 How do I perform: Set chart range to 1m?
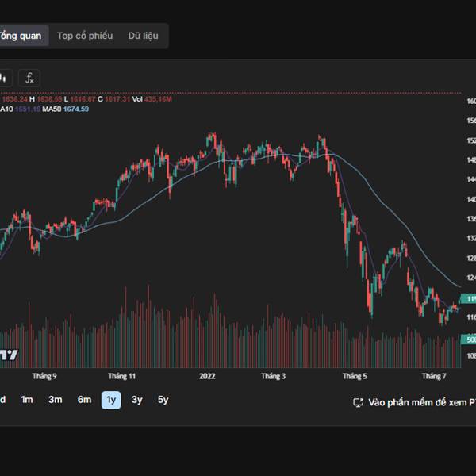pyautogui.click(x=27, y=400)
